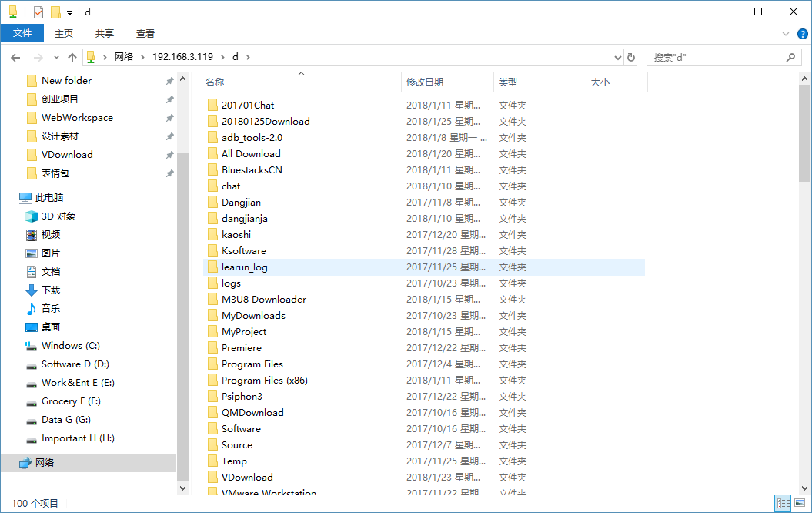Viewport: 812px width, 513px height.
Task: Click the forward navigation arrow
Action: (x=38, y=58)
